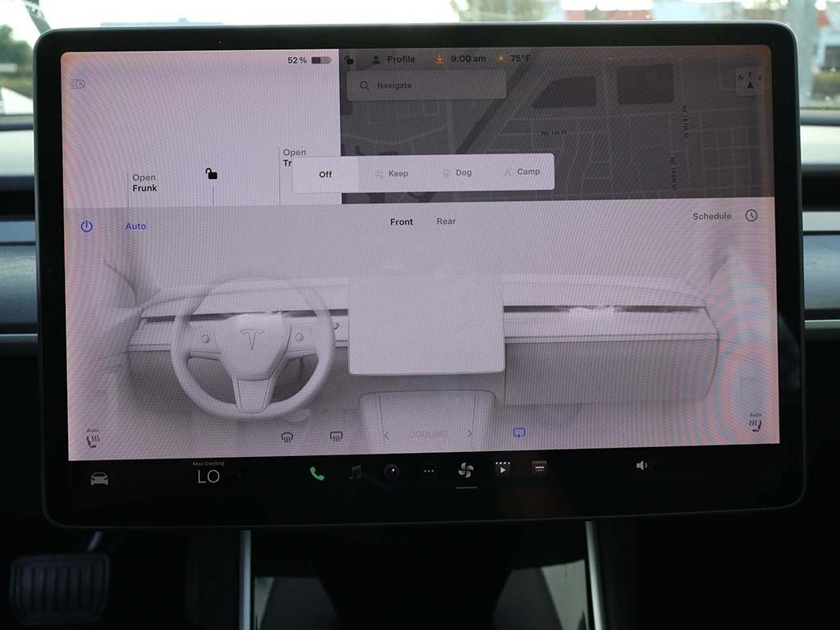
Task: Tap the fan climate icon
Action: pyautogui.click(x=465, y=470)
